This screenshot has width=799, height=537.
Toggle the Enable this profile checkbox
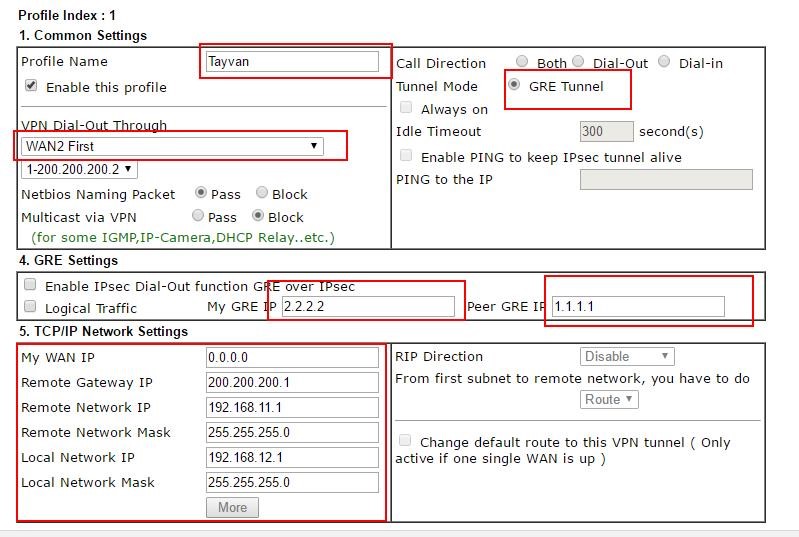[31, 87]
